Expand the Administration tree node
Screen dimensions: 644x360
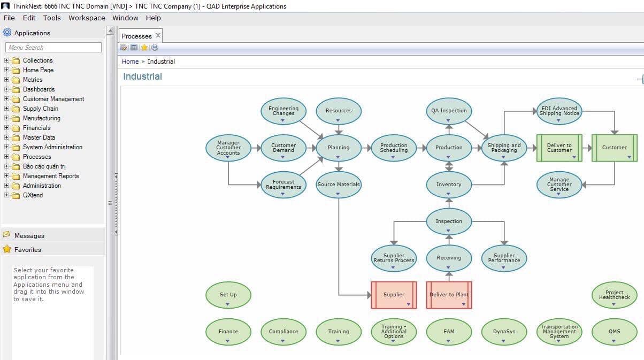(x=7, y=186)
